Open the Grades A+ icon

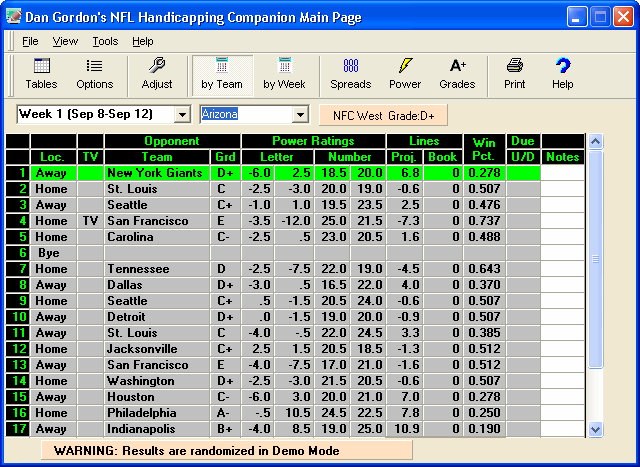click(457, 76)
